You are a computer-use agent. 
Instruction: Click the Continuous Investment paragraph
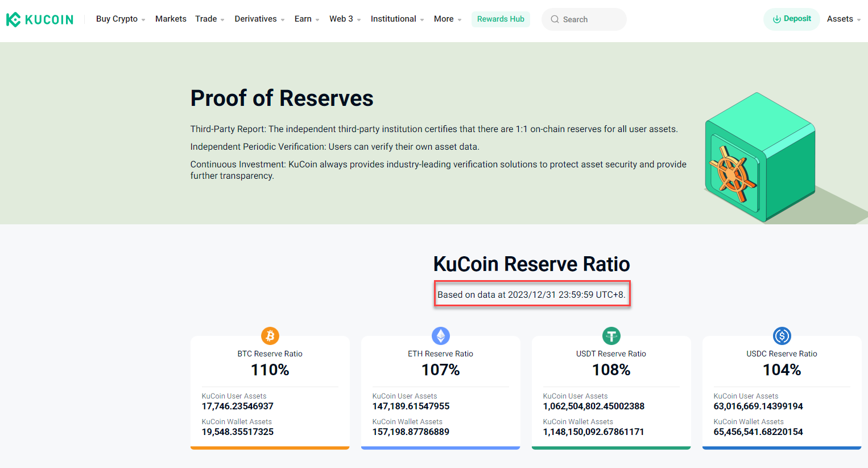click(x=438, y=170)
